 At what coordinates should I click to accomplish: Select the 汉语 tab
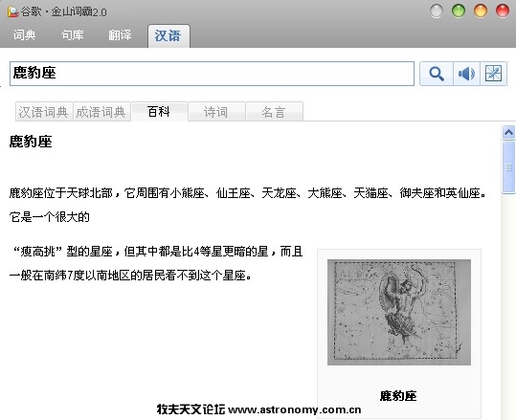[x=168, y=35]
